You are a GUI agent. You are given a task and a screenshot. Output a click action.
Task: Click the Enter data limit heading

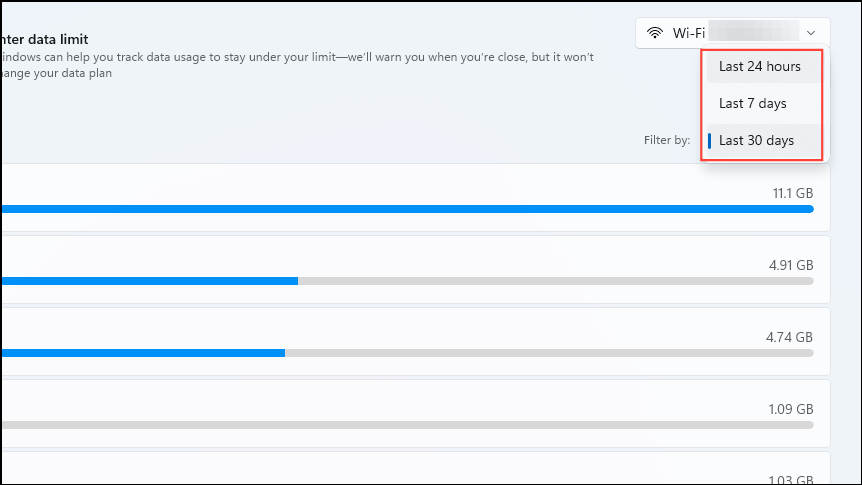click(44, 40)
